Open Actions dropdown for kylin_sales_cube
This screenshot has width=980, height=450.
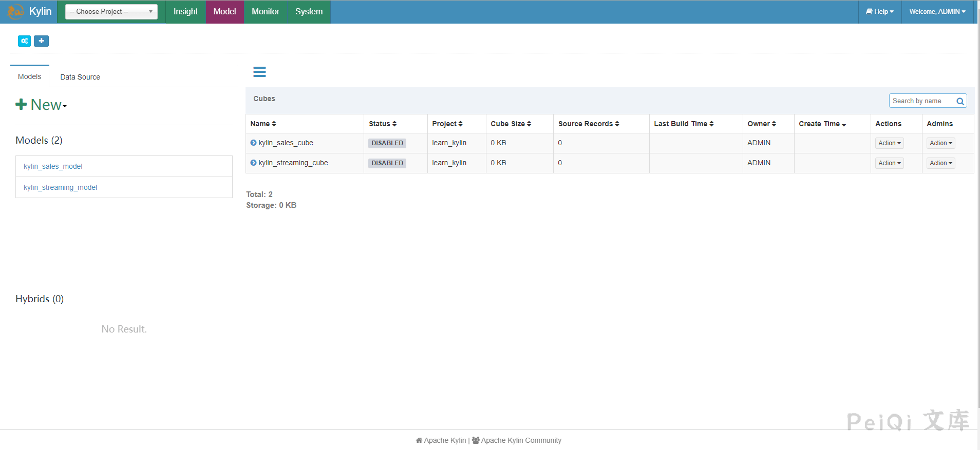click(x=889, y=143)
